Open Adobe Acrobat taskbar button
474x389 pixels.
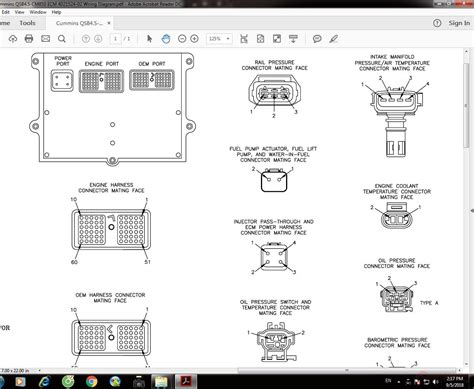click(186, 381)
